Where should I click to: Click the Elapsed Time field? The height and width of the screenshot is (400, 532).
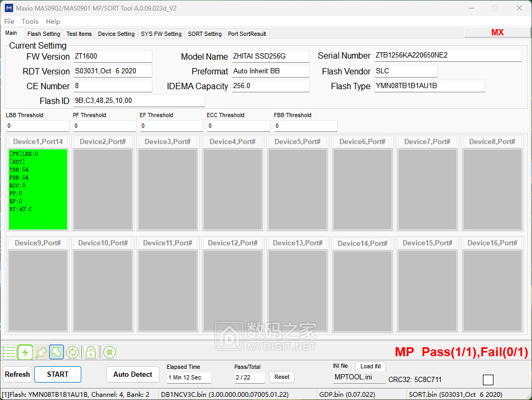coord(188,378)
